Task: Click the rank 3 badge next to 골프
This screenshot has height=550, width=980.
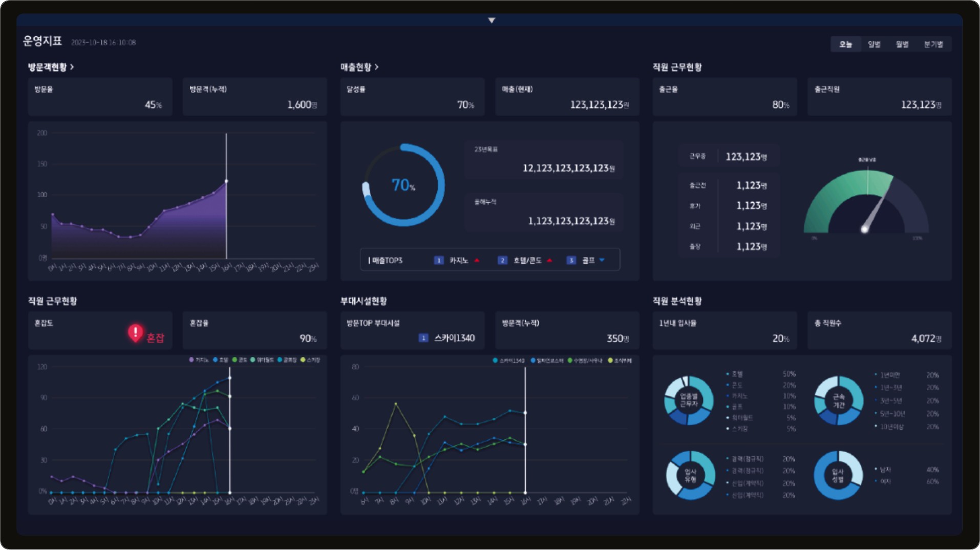Action: 571,260
